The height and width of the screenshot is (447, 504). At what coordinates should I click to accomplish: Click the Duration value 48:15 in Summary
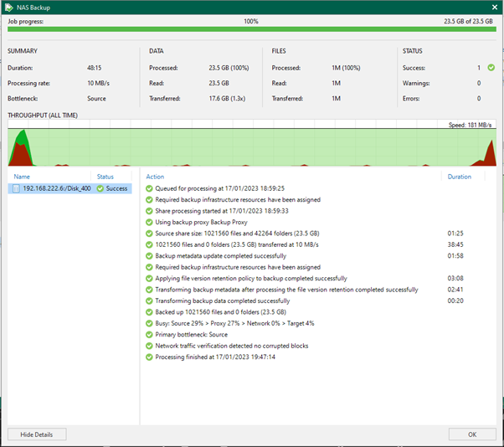coord(94,68)
